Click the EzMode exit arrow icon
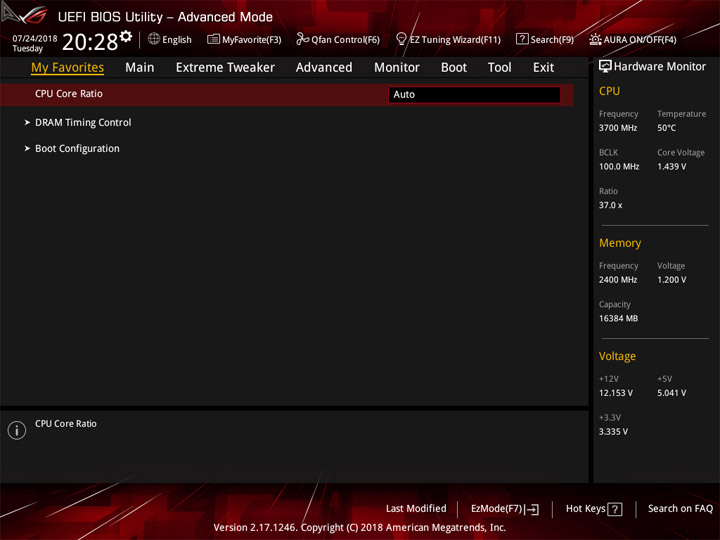 tap(533, 509)
